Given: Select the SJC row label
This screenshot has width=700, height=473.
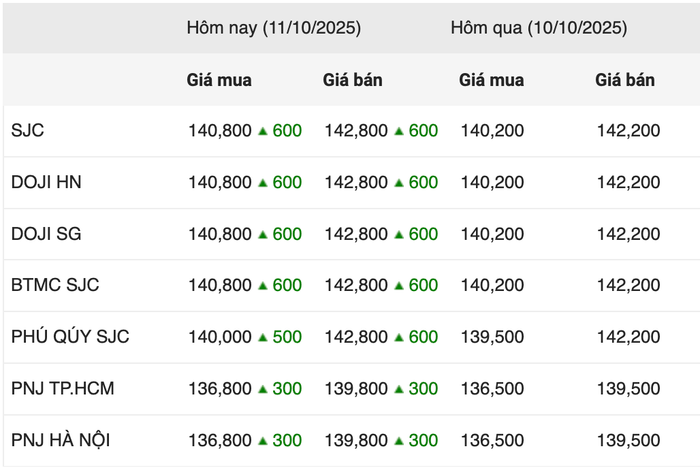Looking at the screenshot, I should [28, 131].
